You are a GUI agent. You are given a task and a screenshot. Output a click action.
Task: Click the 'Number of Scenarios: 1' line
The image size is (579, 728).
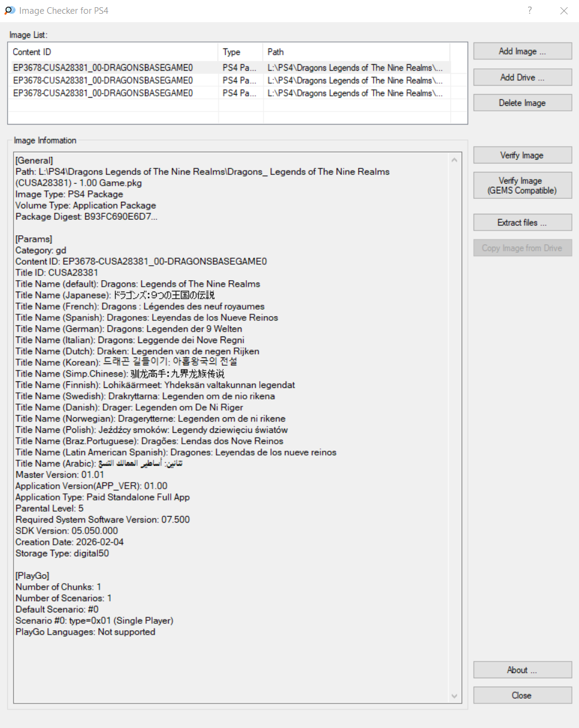[x=63, y=598]
